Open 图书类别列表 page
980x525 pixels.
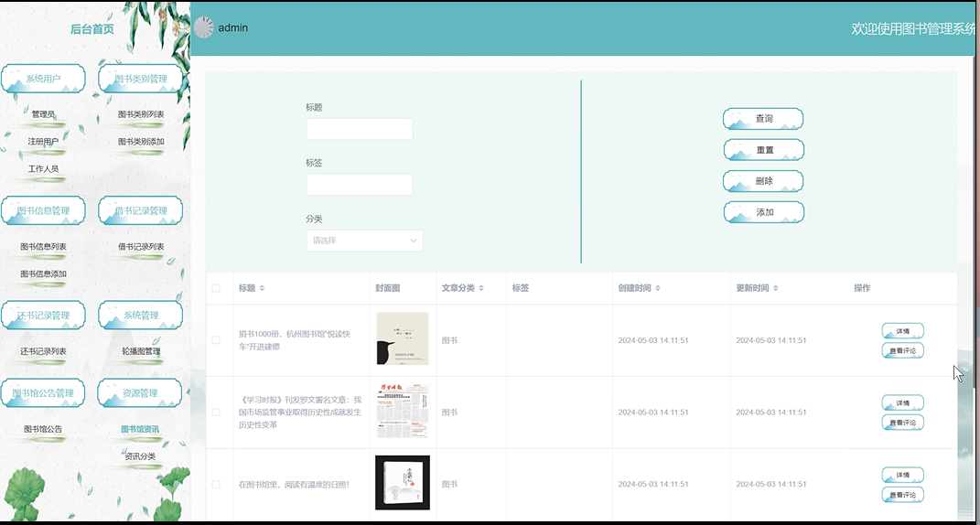(x=141, y=114)
